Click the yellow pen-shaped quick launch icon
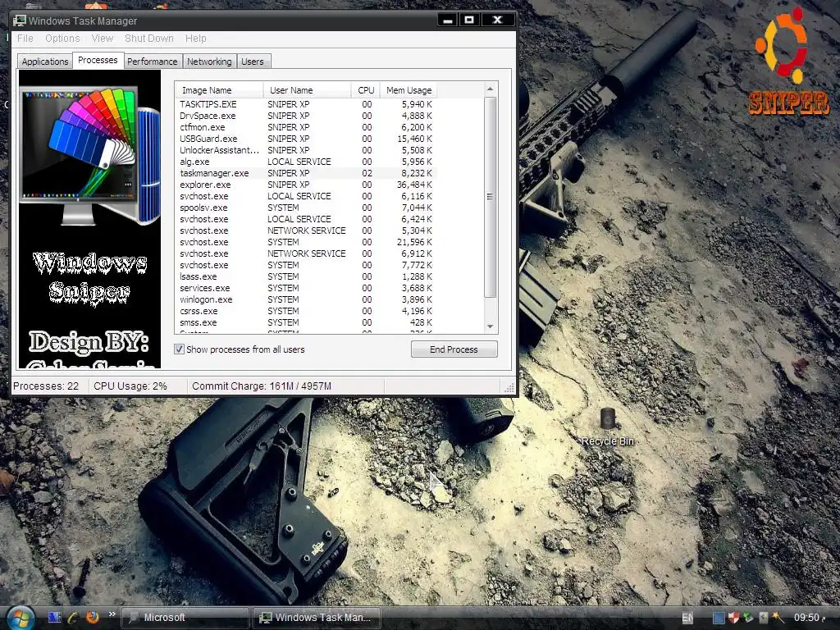840x630 pixels. point(73,617)
